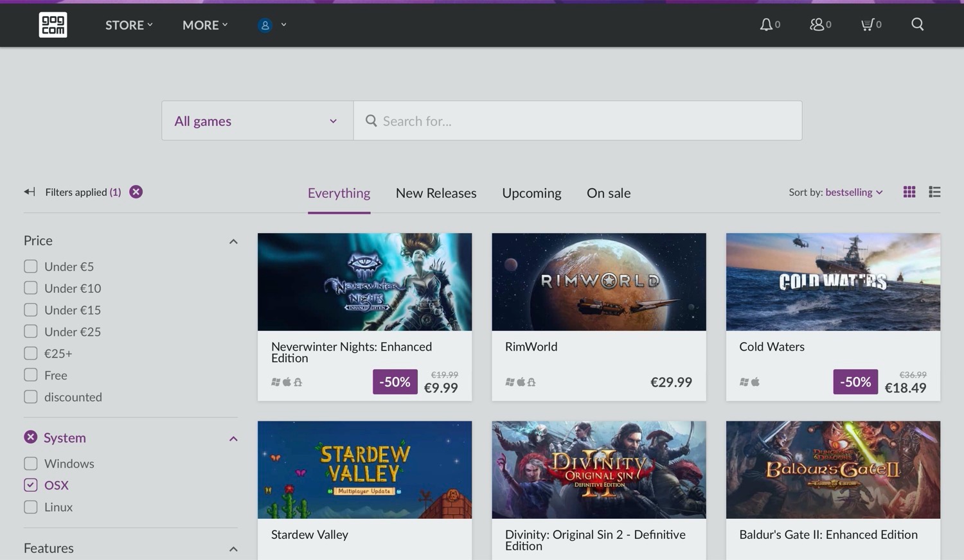Open Baldur's Gate II: Enhanced Edition title

coord(828,534)
